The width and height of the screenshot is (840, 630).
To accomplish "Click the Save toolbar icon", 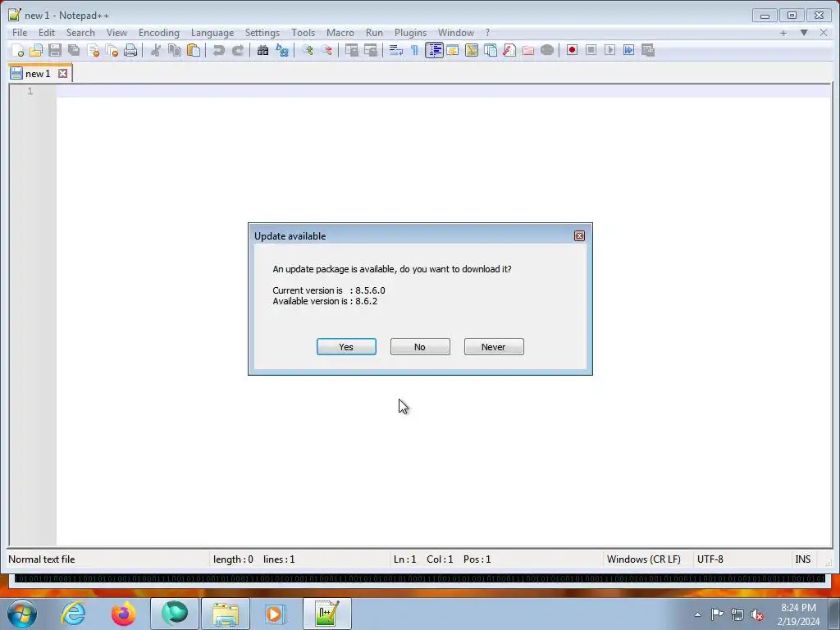I will pyautogui.click(x=55, y=50).
